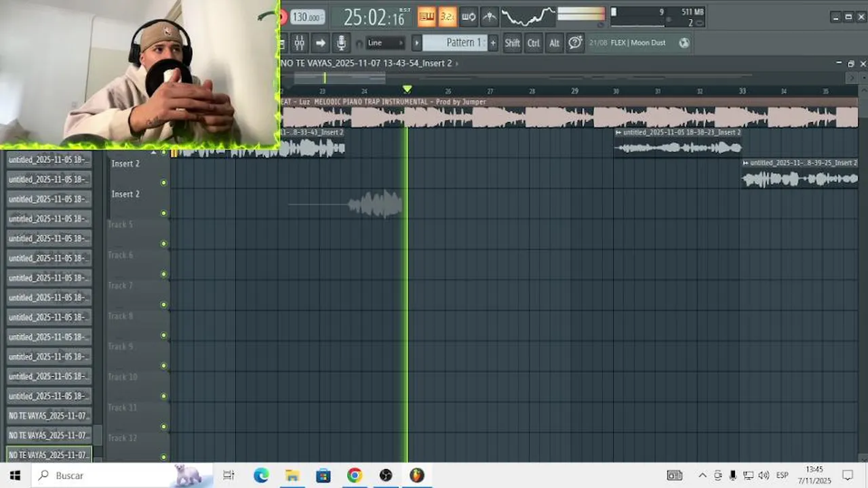Viewport: 868px width, 488px height.
Task: Click the green playhead marker on the ruler
Action: (x=407, y=89)
